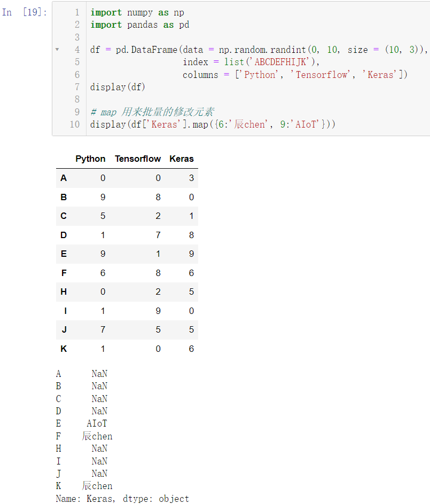Click NaN value in series row J
This screenshot has width=430, height=504.
99,474
